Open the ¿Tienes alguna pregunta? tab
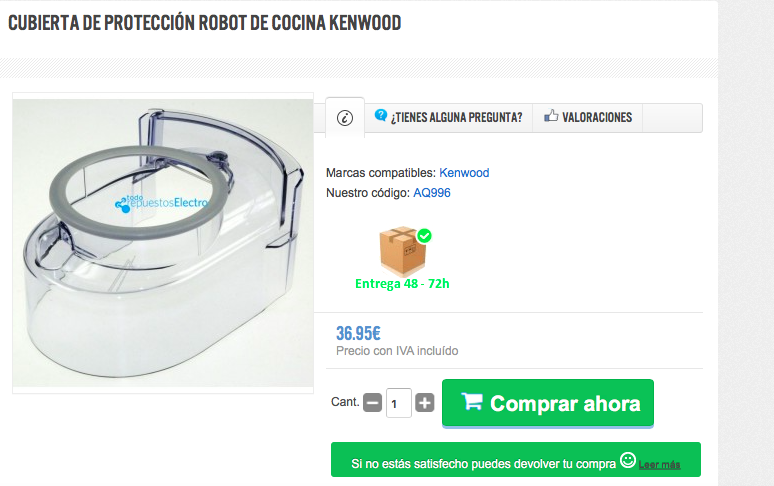The image size is (774, 486). point(449,117)
